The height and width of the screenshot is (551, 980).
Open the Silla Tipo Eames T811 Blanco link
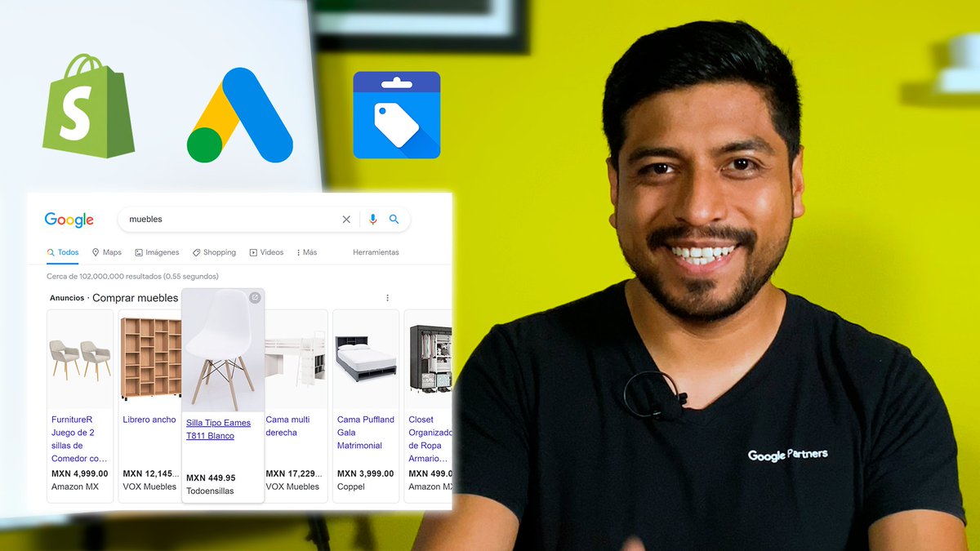pos(218,429)
